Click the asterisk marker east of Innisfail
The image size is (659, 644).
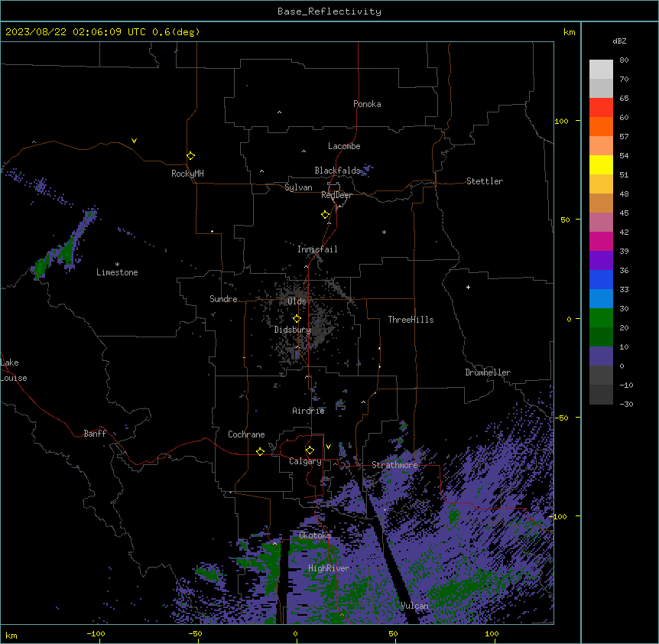(x=384, y=232)
